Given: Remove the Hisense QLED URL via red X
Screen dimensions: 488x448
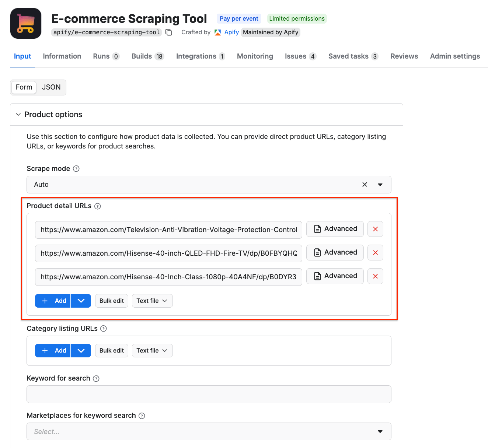Looking at the screenshot, I should [x=375, y=253].
